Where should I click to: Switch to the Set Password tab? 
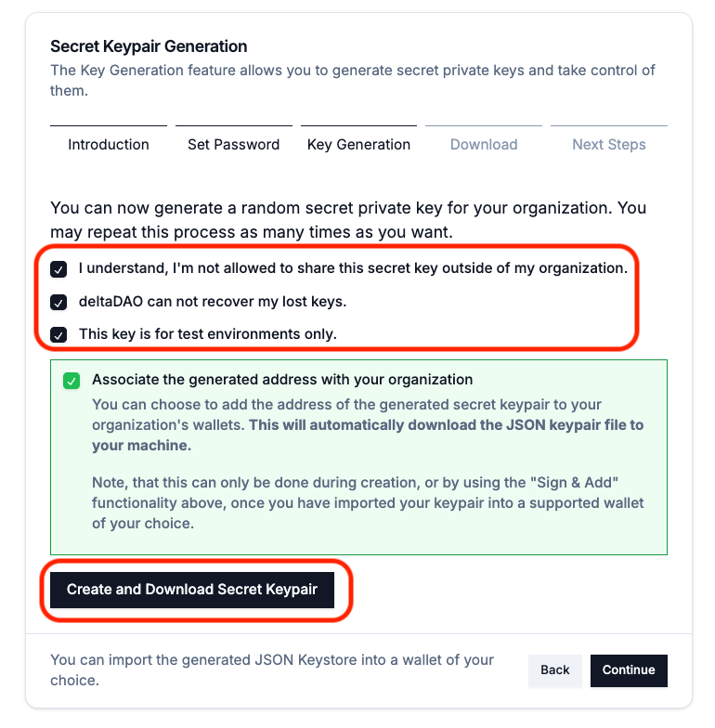pos(233,145)
